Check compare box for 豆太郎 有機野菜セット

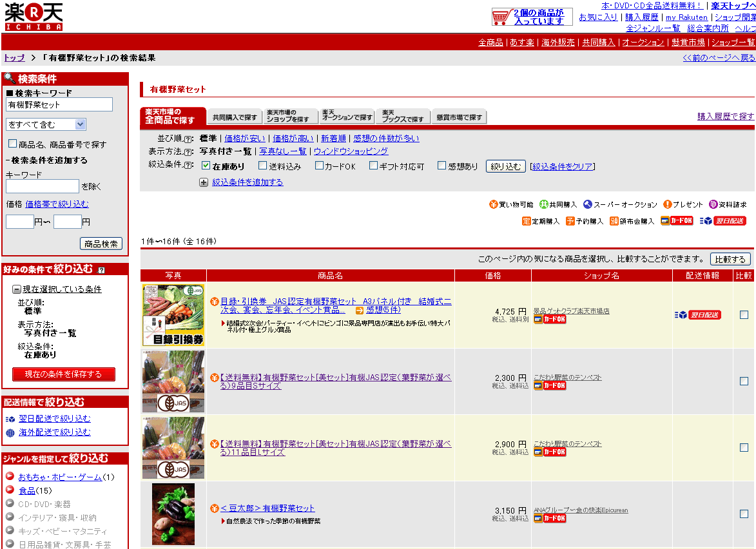pyautogui.click(x=744, y=514)
